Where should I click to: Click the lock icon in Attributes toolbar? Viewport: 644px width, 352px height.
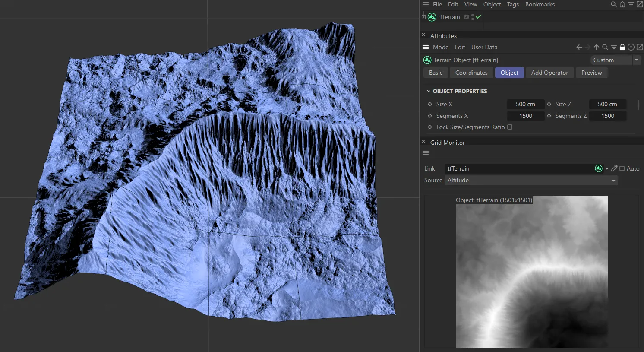pyautogui.click(x=622, y=47)
